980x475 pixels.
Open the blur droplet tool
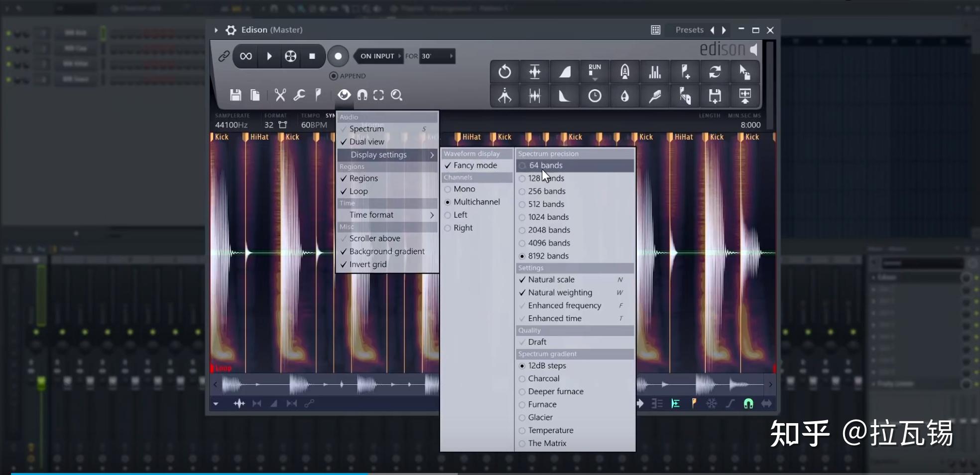625,96
